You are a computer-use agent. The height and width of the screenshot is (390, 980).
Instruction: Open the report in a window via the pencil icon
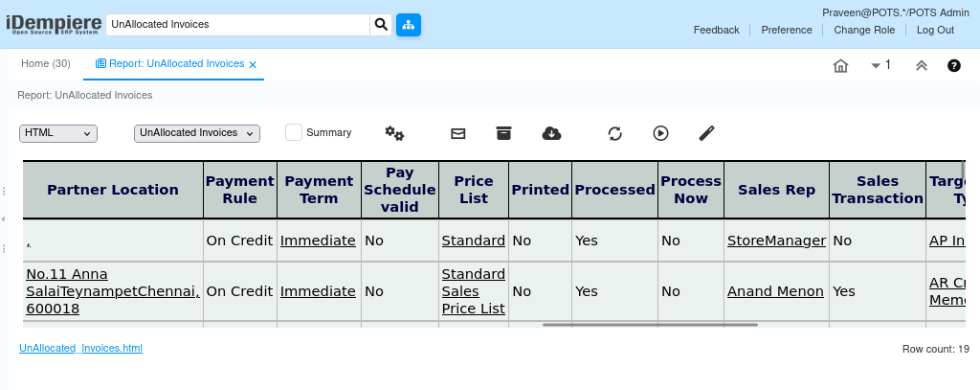click(x=706, y=133)
